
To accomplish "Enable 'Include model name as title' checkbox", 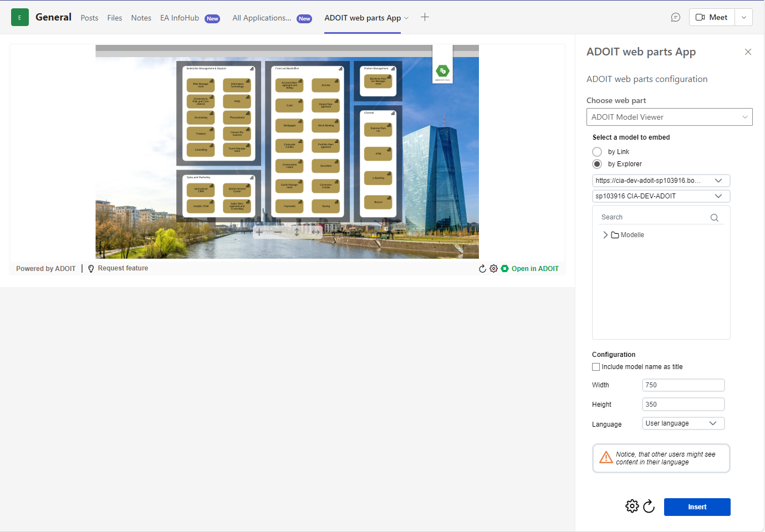I will pos(596,367).
